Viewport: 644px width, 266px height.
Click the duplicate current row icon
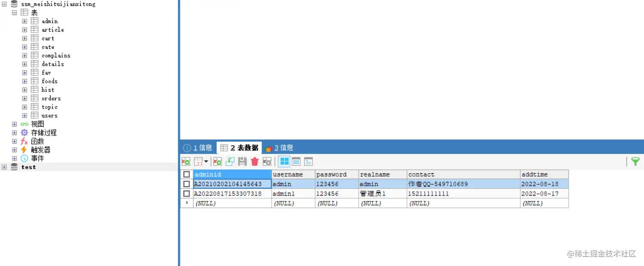coord(230,161)
